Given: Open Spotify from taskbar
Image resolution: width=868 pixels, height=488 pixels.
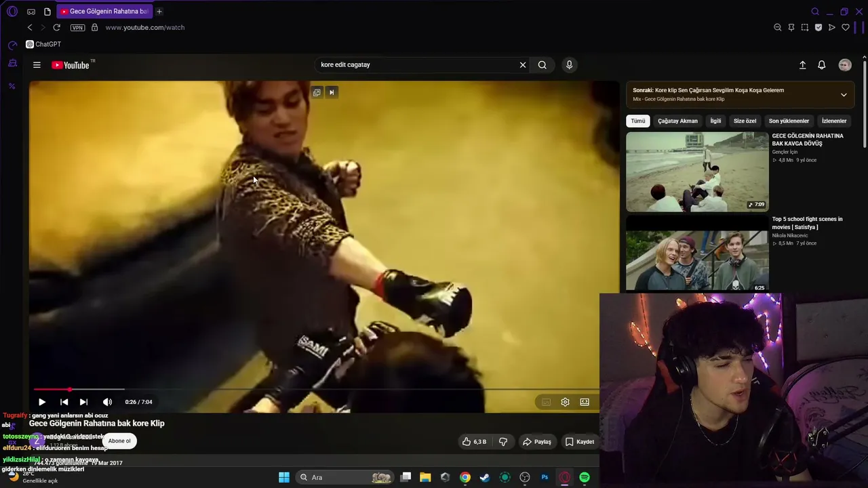Looking at the screenshot, I should (585, 477).
